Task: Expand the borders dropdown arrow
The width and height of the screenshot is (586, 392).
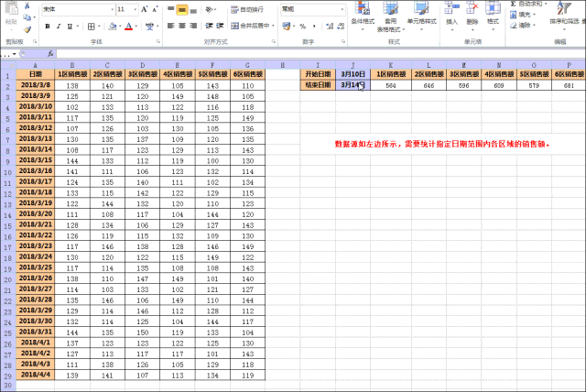Action: pos(99,27)
